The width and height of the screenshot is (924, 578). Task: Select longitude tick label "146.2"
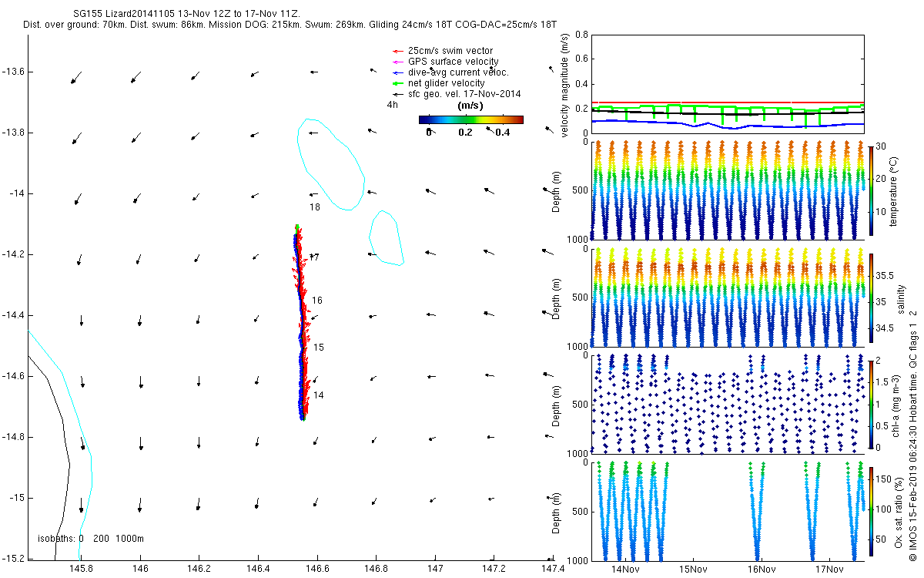[x=199, y=568]
